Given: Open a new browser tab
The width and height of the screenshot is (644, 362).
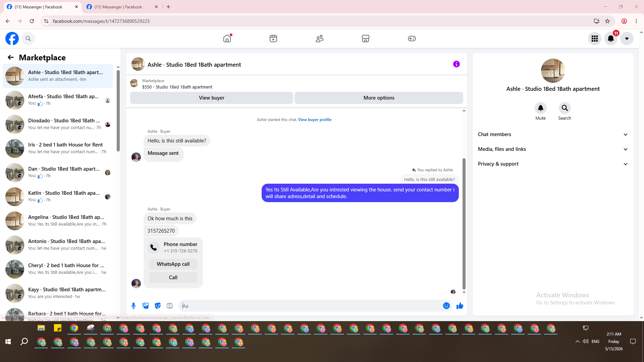Looking at the screenshot, I should (168, 7).
